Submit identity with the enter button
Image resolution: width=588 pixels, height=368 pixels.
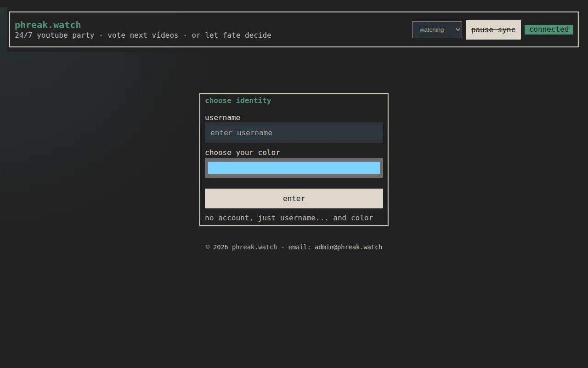tap(294, 198)
